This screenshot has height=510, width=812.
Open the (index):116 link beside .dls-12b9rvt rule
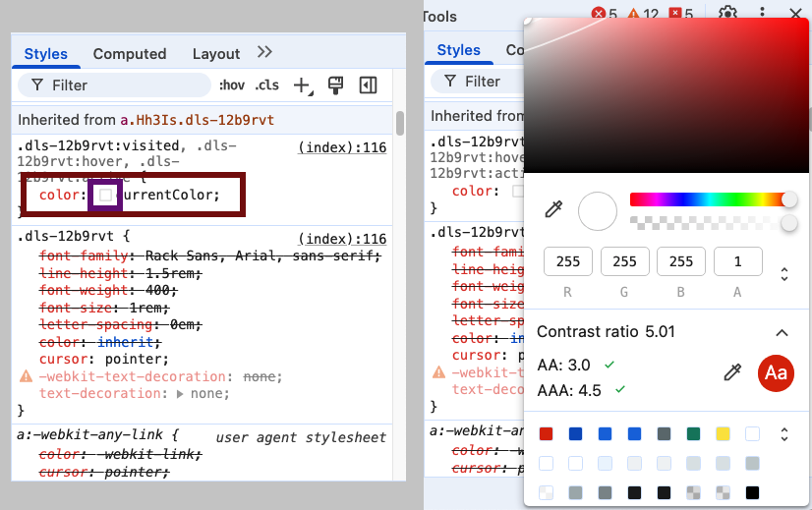point(342,239)
